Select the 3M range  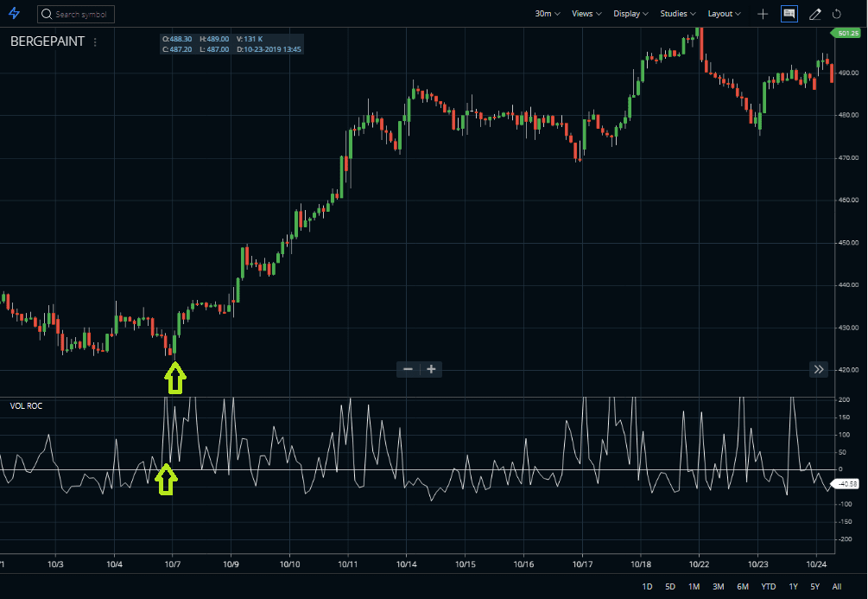click(719, 586)
